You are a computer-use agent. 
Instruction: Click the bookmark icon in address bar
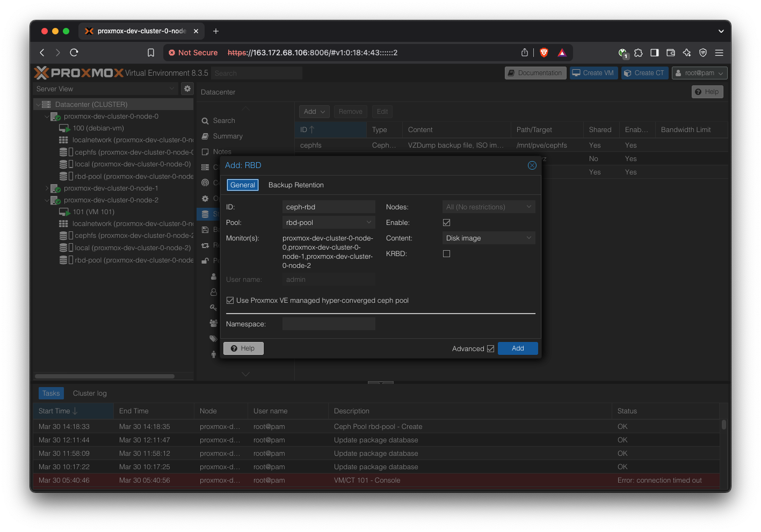click(151, 53)
